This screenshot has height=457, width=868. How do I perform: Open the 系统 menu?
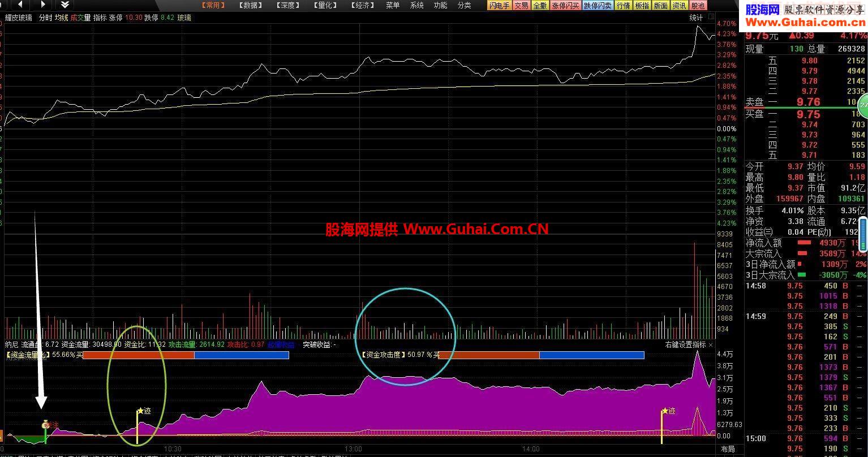[x=417, y=5]
